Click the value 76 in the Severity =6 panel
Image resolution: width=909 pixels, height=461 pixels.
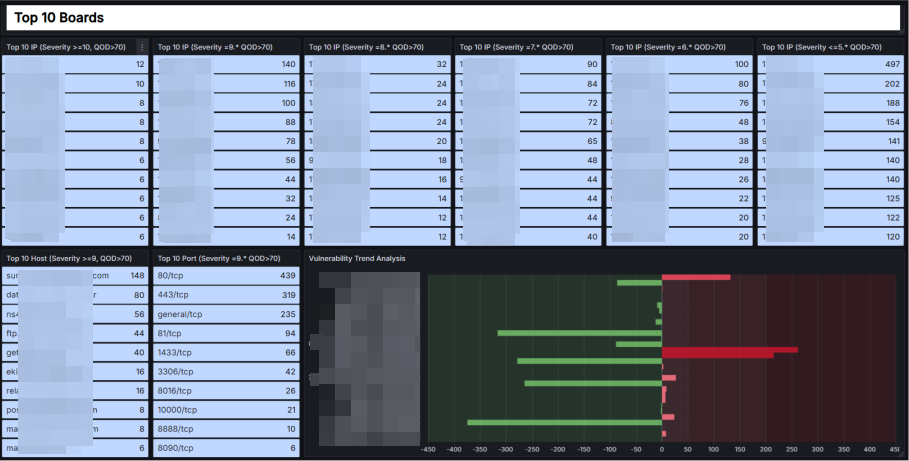(744, 103)
